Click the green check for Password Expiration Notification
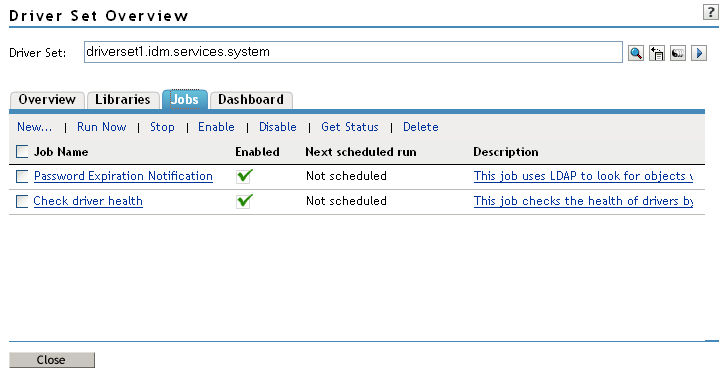Viewport: 725px width, 377px height. 244,176
